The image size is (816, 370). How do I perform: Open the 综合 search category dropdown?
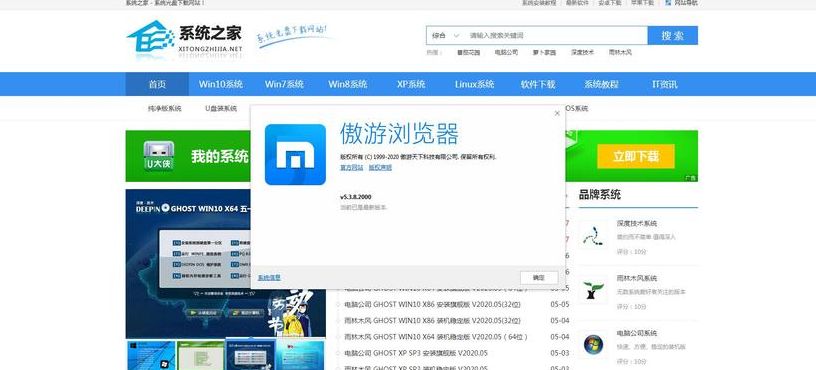[x=445, y=35]
